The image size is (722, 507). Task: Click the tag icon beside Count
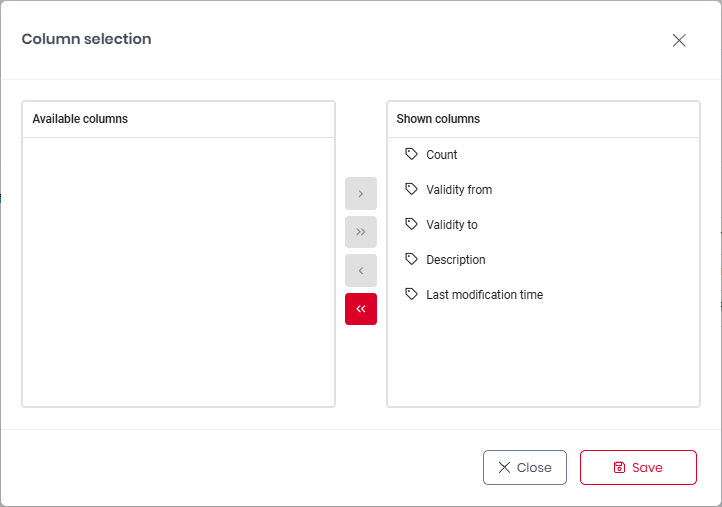coord(411,154)
